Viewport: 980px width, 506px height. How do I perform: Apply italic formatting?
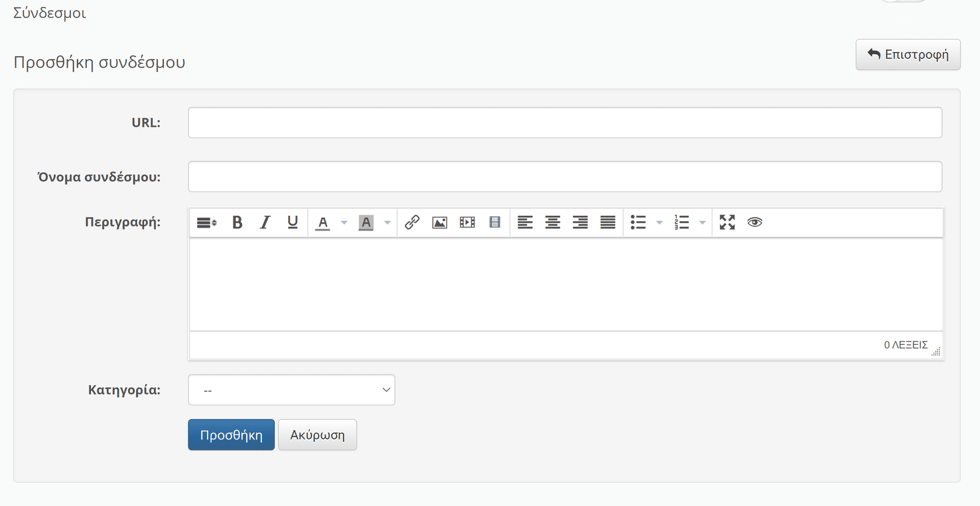pyautogui.click(x=265, y=222)
